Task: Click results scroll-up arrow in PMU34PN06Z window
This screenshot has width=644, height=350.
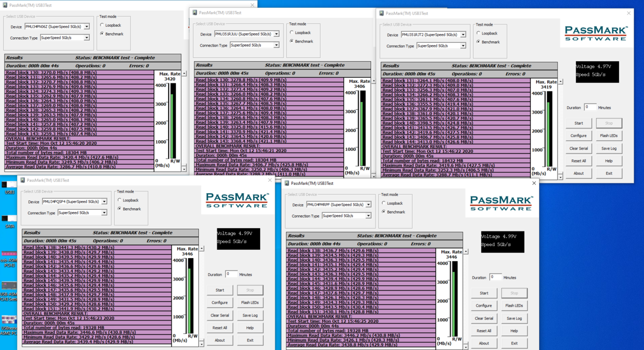Action: (x=184, y=74)
